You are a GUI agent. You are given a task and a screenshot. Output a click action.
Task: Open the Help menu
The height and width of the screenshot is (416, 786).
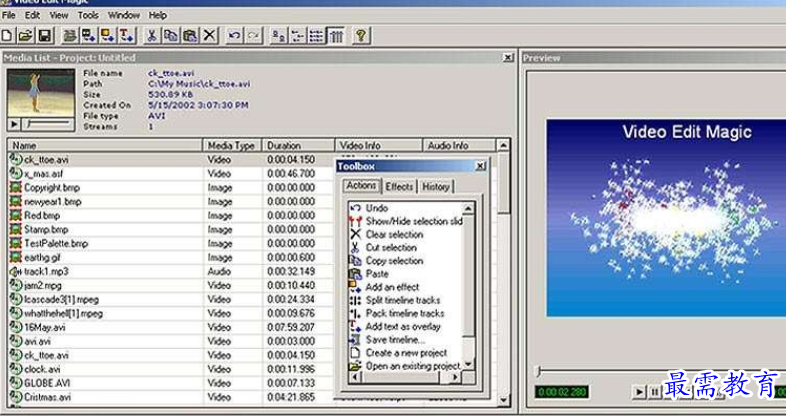tap(157, 16)
